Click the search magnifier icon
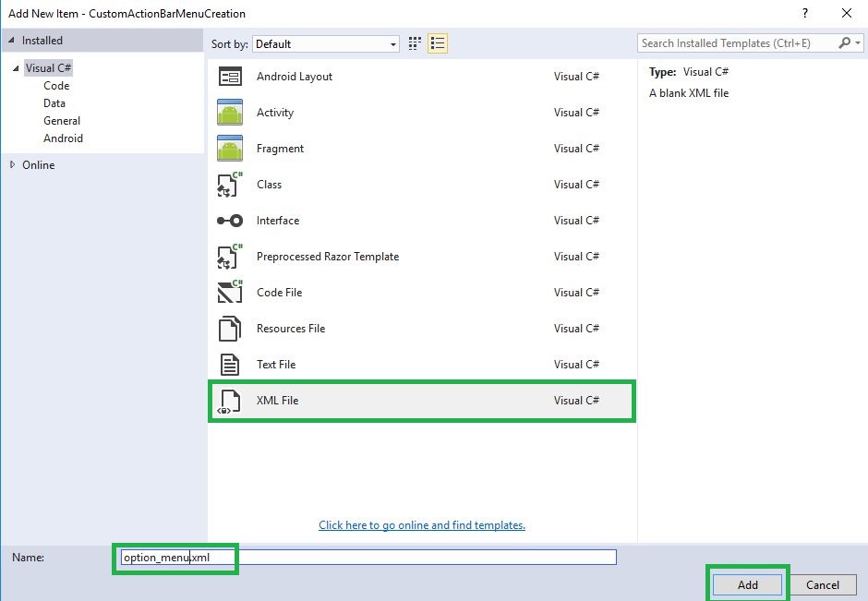Screen dimensions: 868x601 click(844, 42)
